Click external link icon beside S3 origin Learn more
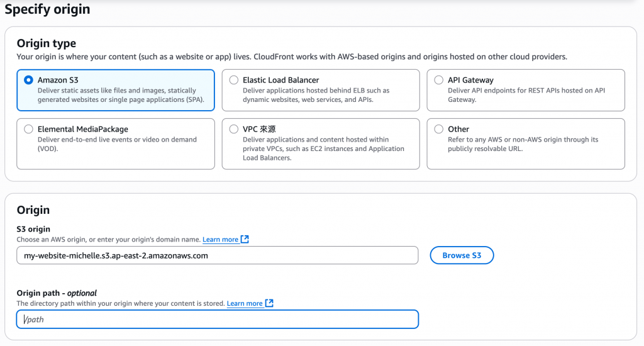Screen dimensions: 644x346 click(x=245, y=239)
